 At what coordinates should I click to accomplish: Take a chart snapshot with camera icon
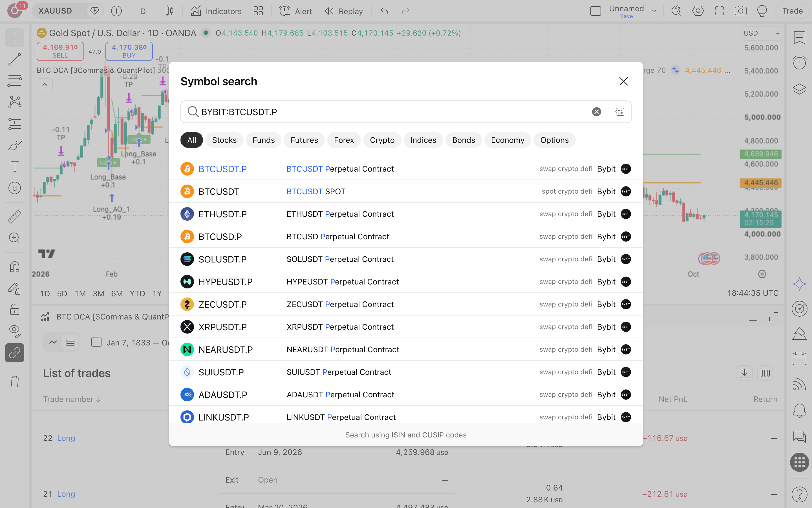click(x=741, y=11)
